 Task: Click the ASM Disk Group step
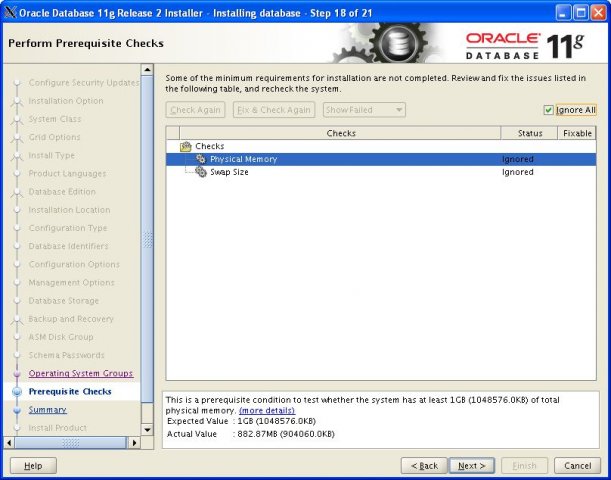pos(61,337)
